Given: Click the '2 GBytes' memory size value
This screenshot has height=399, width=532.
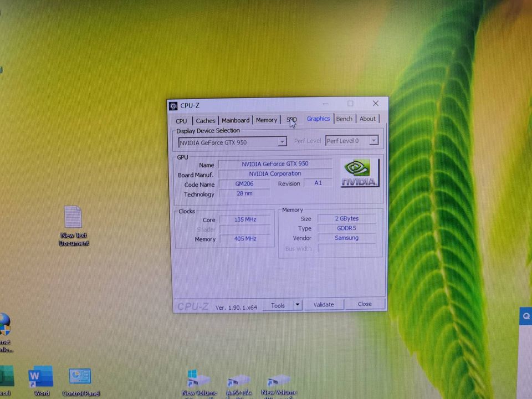Looking at the screenshot, I should pos(347,218).
